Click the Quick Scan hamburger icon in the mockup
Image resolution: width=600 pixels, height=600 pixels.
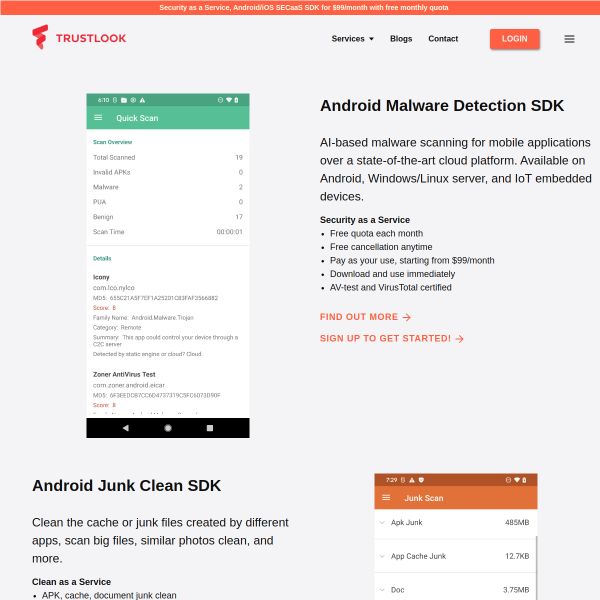[x=98, y=117]
